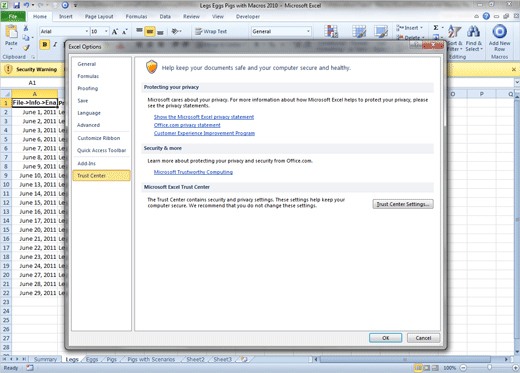Click the Page Layout view icon in status bar

click(426, 368)
